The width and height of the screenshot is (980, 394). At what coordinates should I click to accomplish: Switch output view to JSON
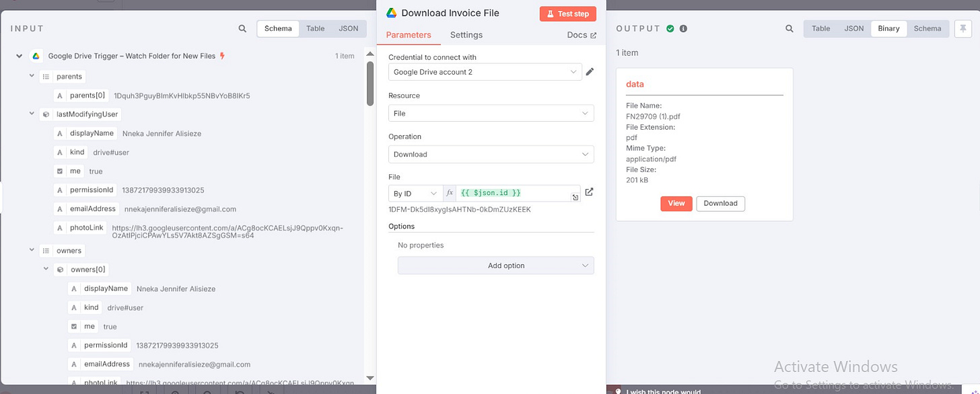(x=854, y=29)
